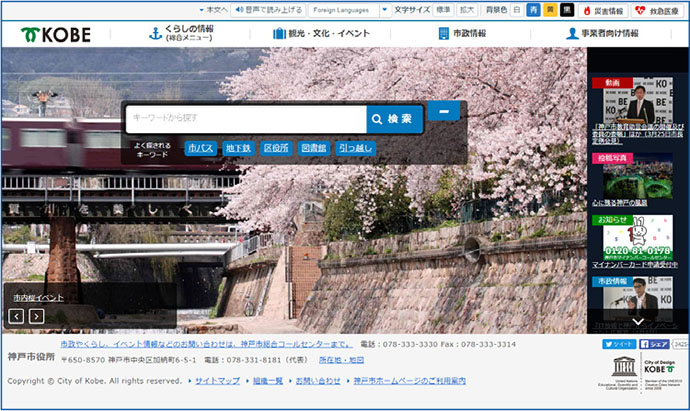Image resolution: width=690 pixels, height=411 pixels.
Task: Open the 市内桜イベント link
Action: [x=38, y=298]
